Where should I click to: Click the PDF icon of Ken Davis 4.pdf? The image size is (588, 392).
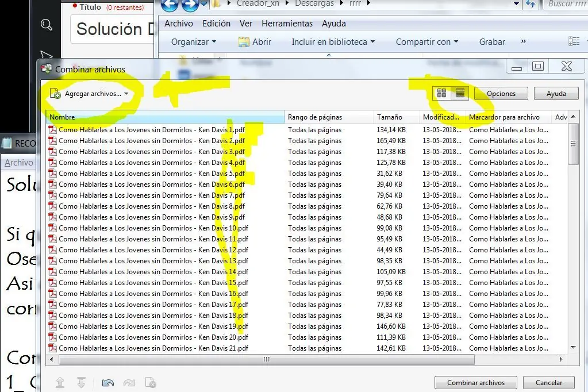[x=52, y=163]
